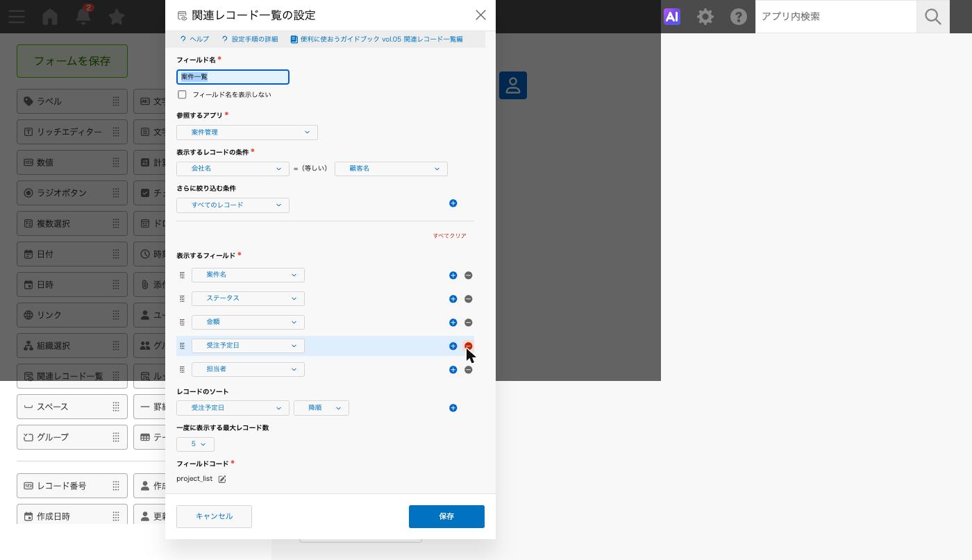Screen dimensions: 972x560
Task: Open the 降順 sort order dropdown
Action: pos(321,408)
